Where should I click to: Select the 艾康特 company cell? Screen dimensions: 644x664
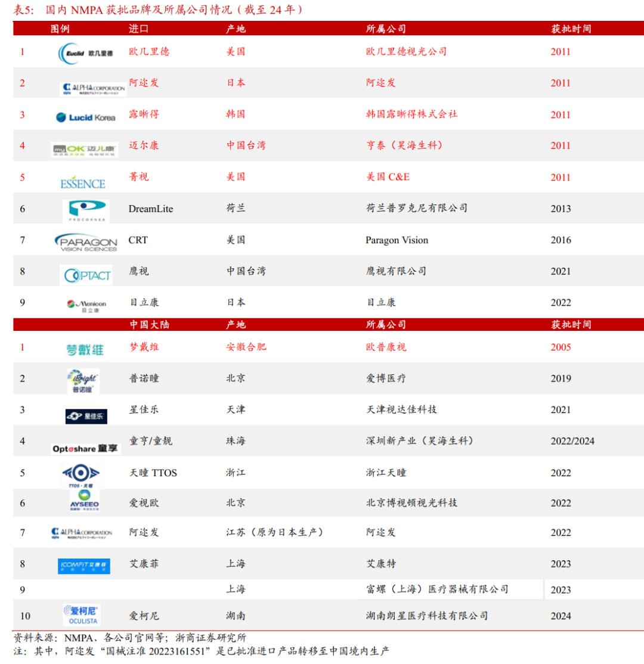tap(381, 564)
